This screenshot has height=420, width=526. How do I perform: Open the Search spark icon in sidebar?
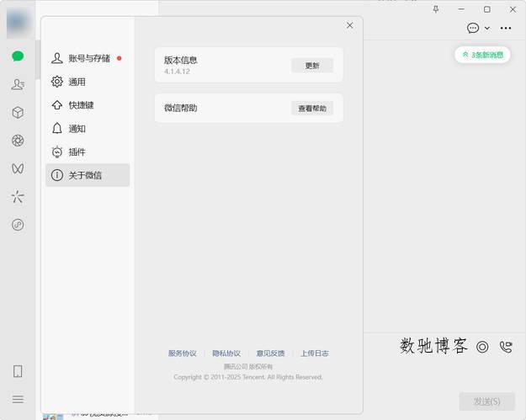(x=18, y=197)
